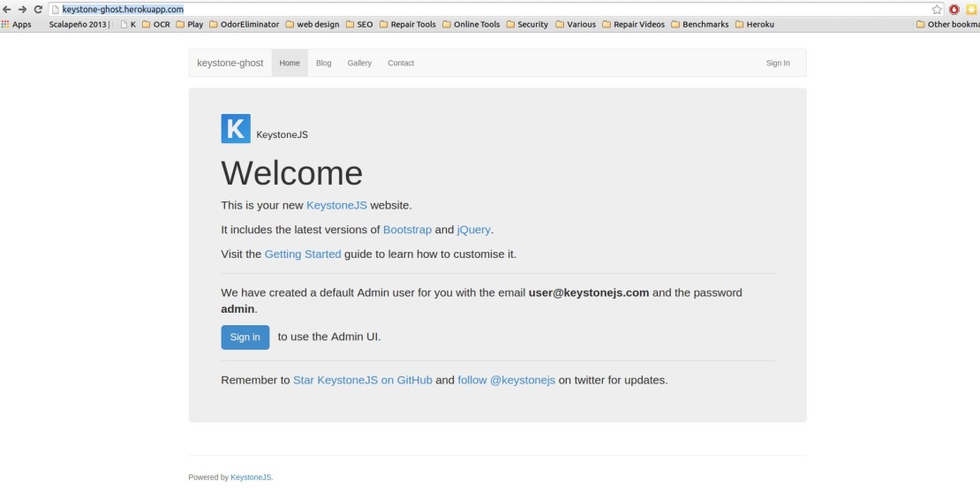Click the bold user@keystonejs.com email text

coord(589,292)
